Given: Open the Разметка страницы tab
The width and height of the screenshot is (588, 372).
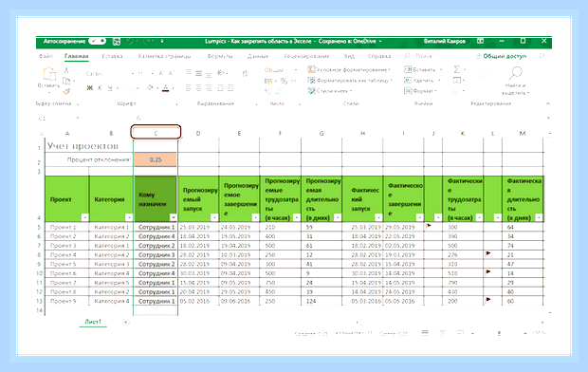Looking at the screenshot, I should pyautogui.click(x=164, y=56).
